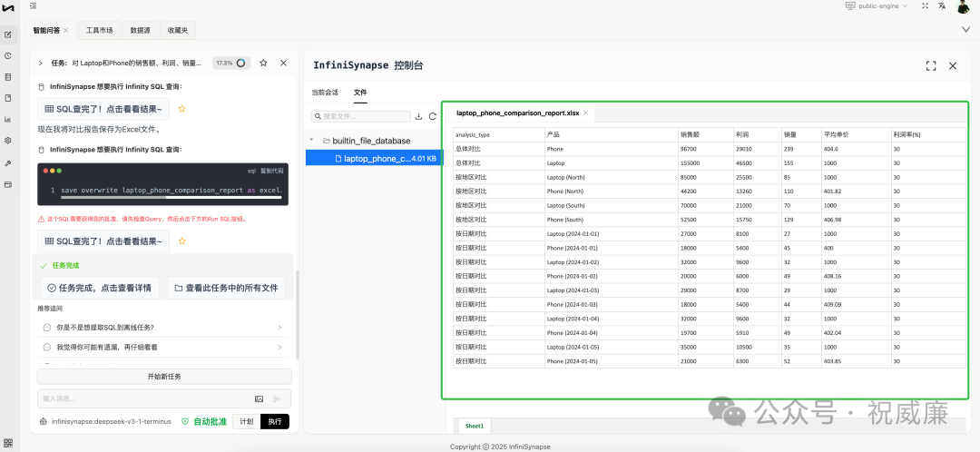The width and height of the screenshot is (980, 452).
Task: Open the settings gear icon in sidebar
Action: point(8,141)
